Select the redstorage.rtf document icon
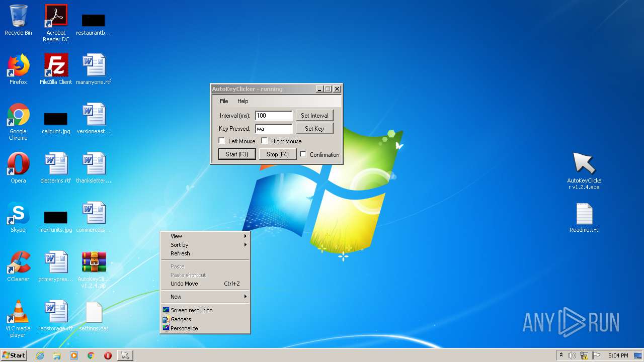 click(56, 316)
